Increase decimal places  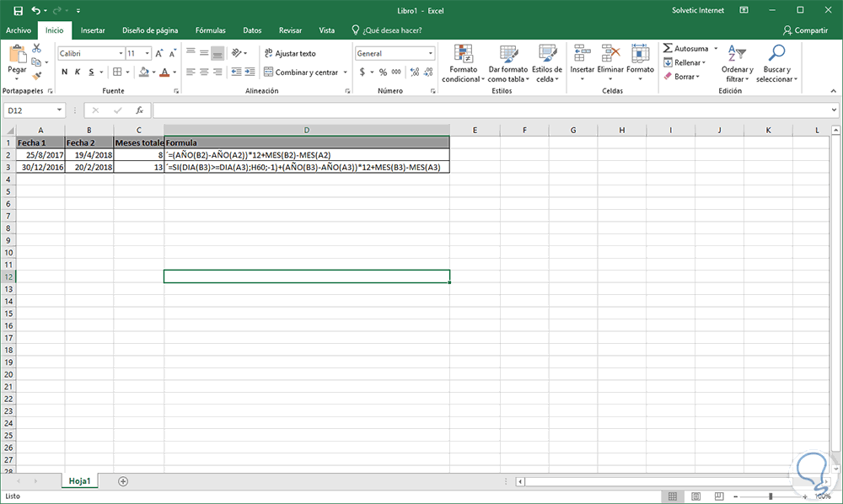coord(415,72)
